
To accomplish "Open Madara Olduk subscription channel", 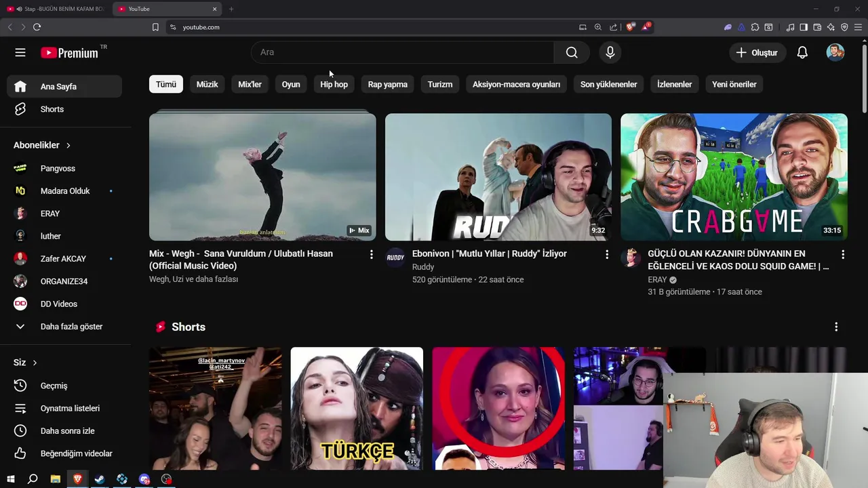I will click(64, 191).
